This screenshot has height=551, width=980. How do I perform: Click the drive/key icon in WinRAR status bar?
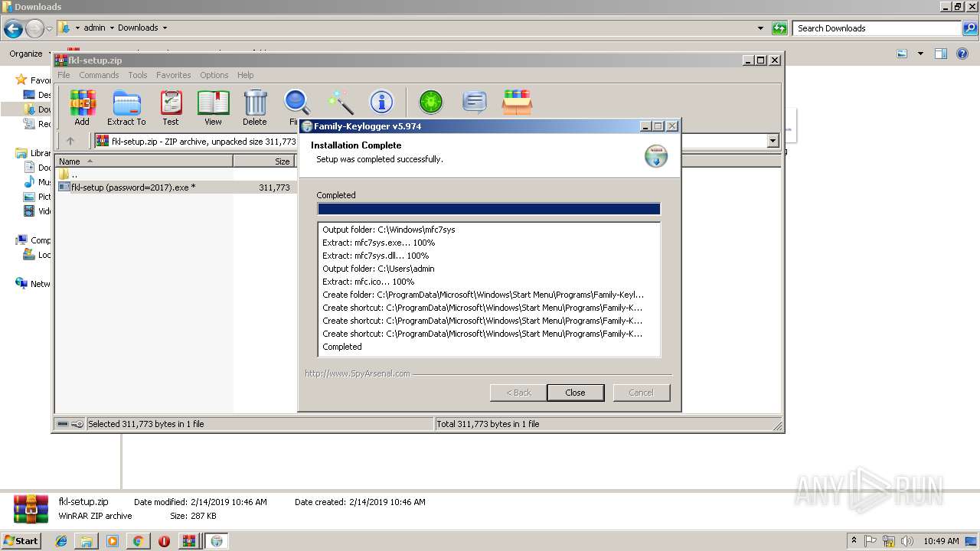[x=70, y=424]
